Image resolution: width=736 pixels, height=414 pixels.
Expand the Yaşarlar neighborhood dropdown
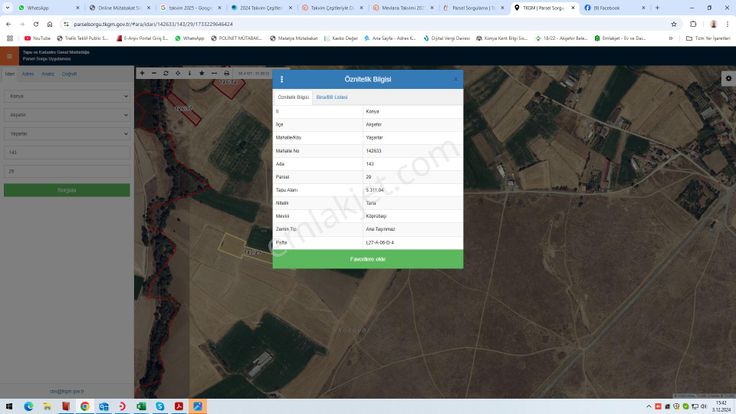click(x=67, y=133)
